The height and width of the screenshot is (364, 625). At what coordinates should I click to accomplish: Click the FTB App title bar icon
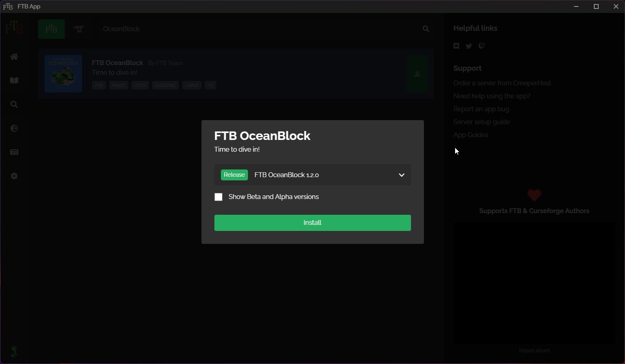[8, 6]
